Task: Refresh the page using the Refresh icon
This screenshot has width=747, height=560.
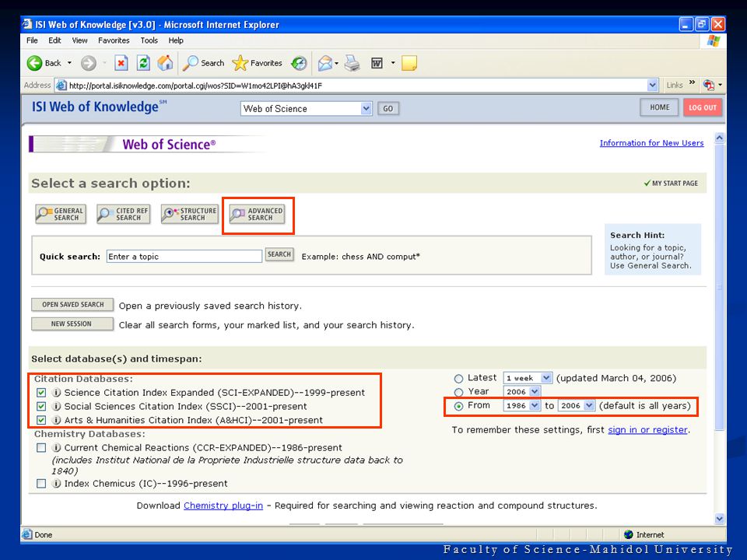Action: coord(143,63)
